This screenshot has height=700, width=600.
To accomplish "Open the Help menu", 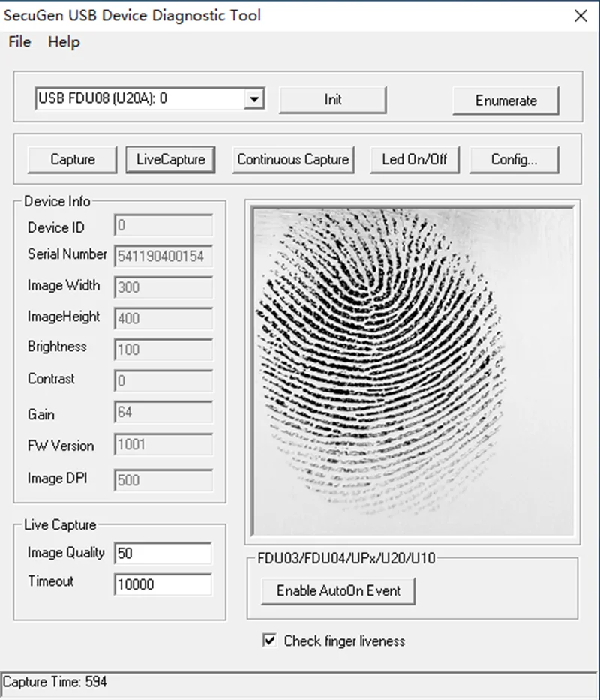I will tap(64, 42).
